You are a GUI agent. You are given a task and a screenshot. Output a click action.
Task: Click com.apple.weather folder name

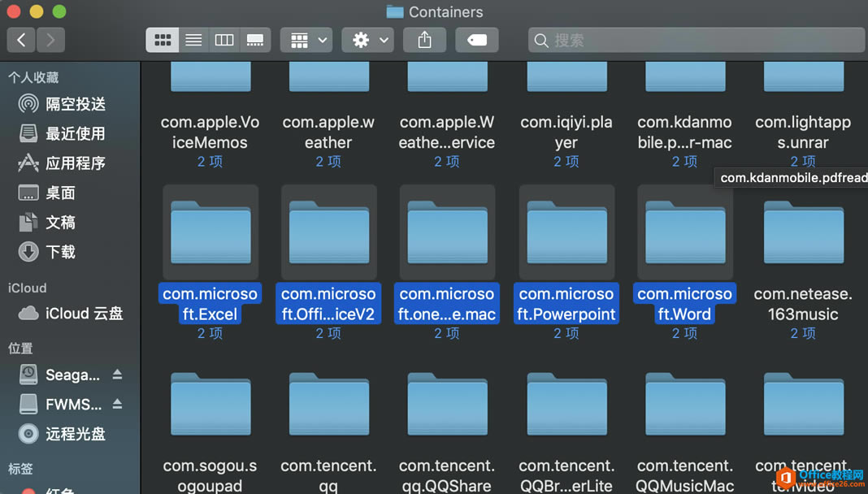[328, 132]
